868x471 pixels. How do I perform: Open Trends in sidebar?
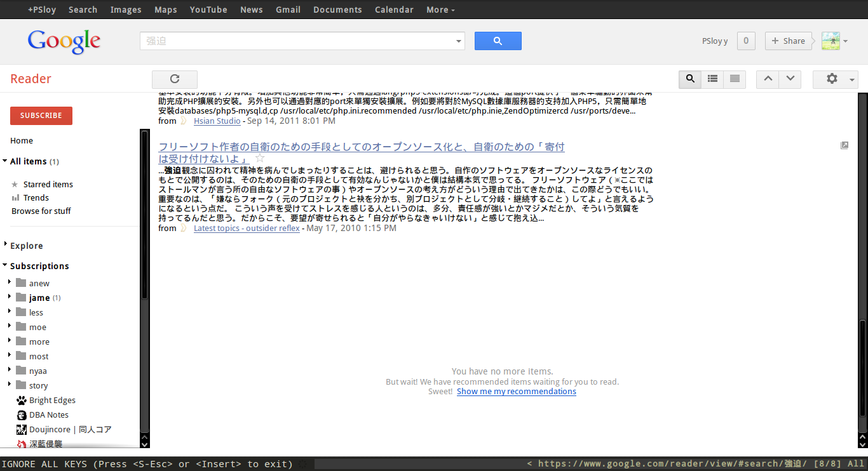click(36, 197)
